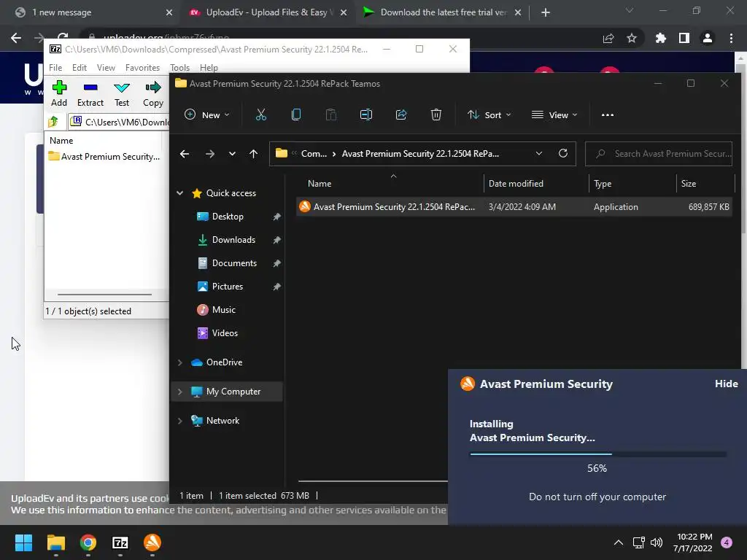The image size is (747, 560).
Task: Click the Copy icon in Explorer toolbar
Action: click(296, 114)
